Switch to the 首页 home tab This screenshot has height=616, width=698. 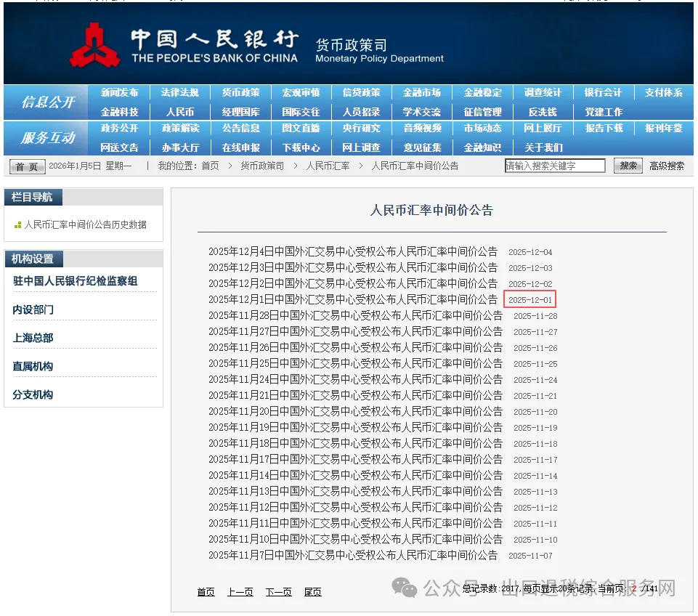click(26, 166)
